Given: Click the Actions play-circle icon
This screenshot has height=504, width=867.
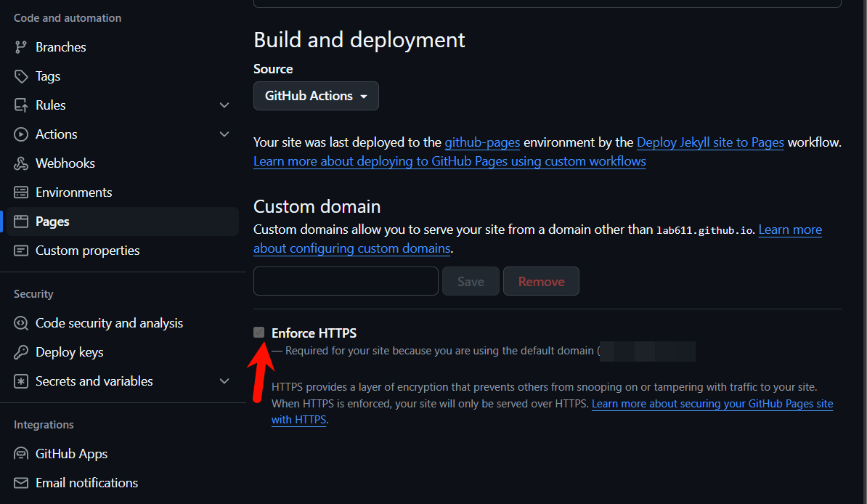Looking at the screenshot, I should click(x=21, y=134).
